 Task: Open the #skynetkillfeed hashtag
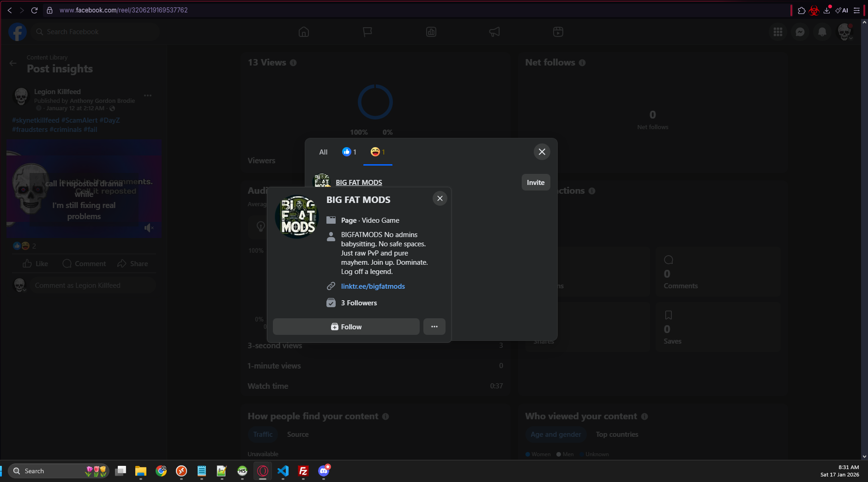coord(36,120)
